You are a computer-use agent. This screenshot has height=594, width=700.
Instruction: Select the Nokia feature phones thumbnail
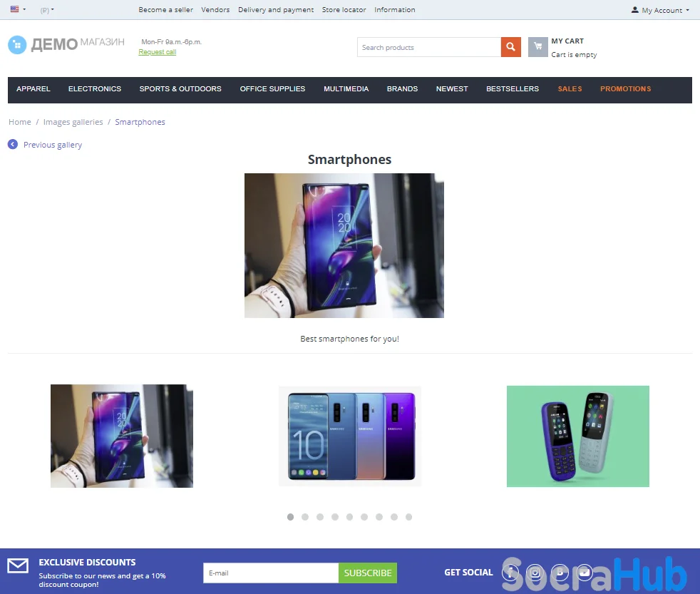(x=577, y=436)
